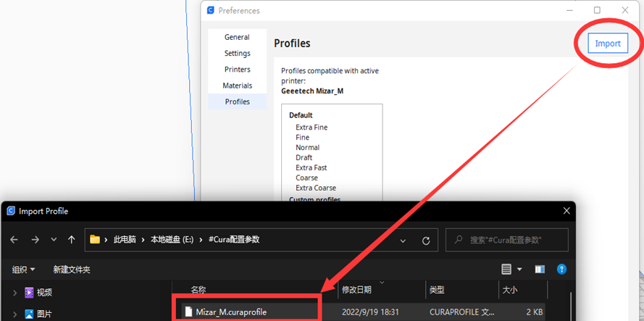Close the Preferences window
644x321 pixels.
pyautogui.click(x=624, y=10)
